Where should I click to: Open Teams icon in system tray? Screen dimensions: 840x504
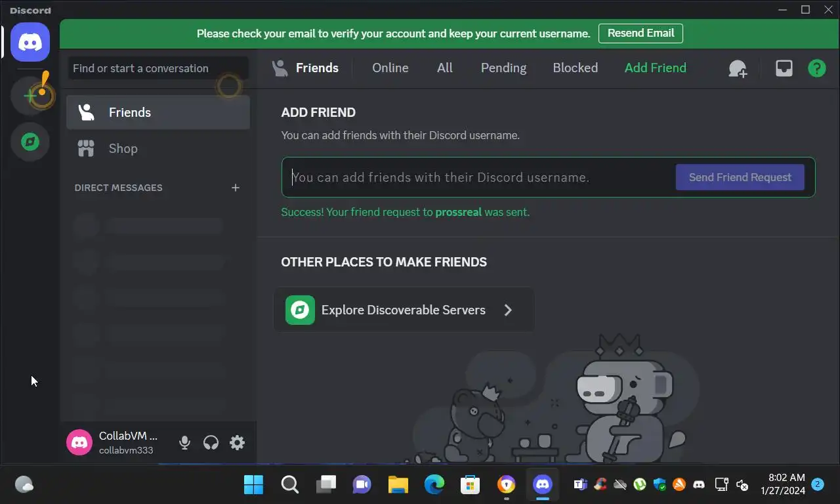click(x=581, y=485)
